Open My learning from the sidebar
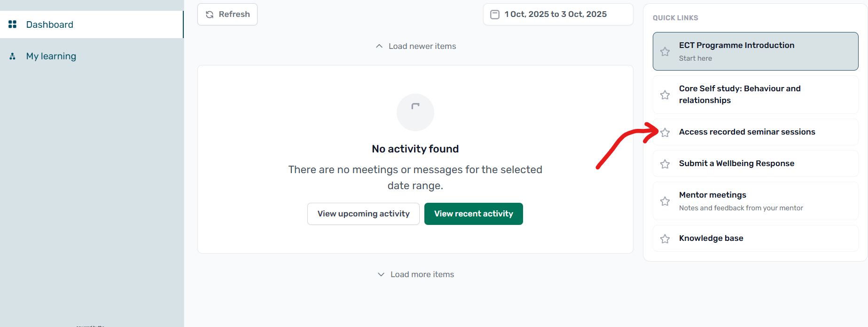The height and width of the screenshot is (327, 868). [51, 56]
